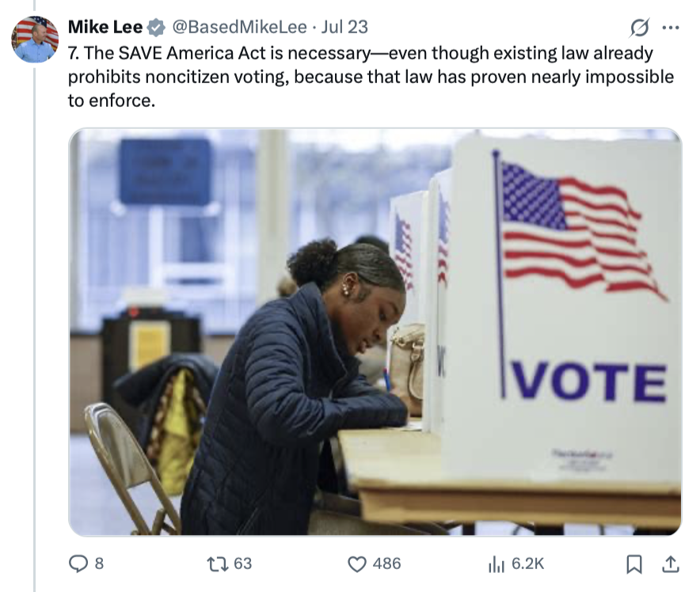
Task: Open the three-dot more options menu
Action: point(671,28)
